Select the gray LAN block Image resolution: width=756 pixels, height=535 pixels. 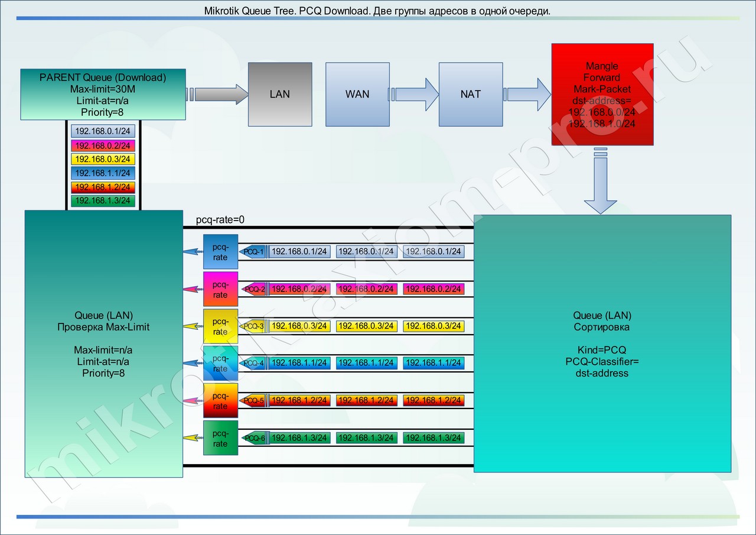click(x=279, y=94)
